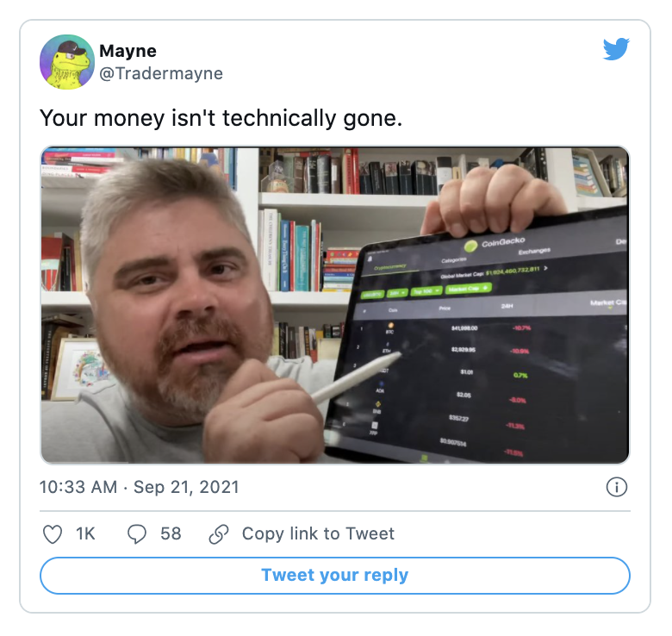The width and height of the screenshot is (672, 636).
Task: Click the Tweet your reply button
Action: tap(335, 575)
